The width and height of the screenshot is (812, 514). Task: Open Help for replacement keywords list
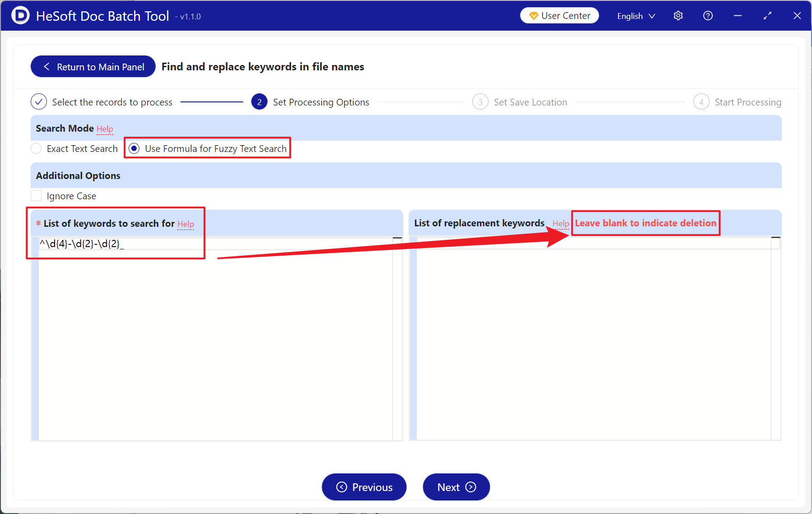tap(561, 224)
